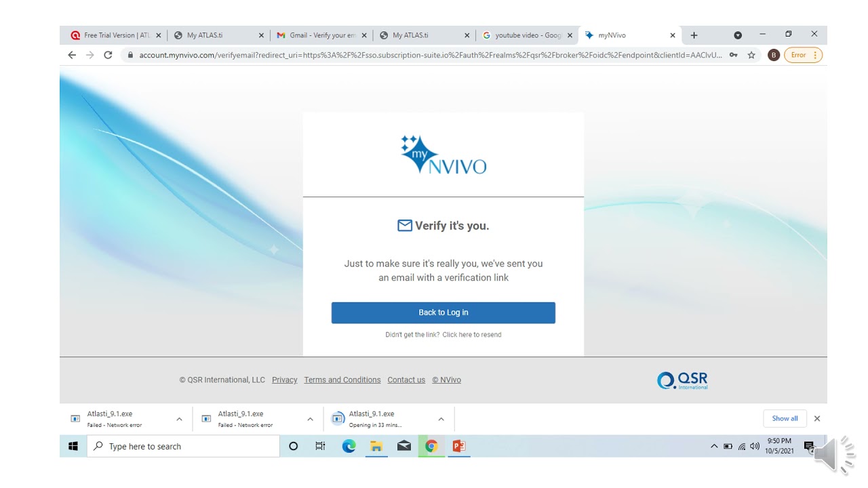Close the downloads bar

817,419
